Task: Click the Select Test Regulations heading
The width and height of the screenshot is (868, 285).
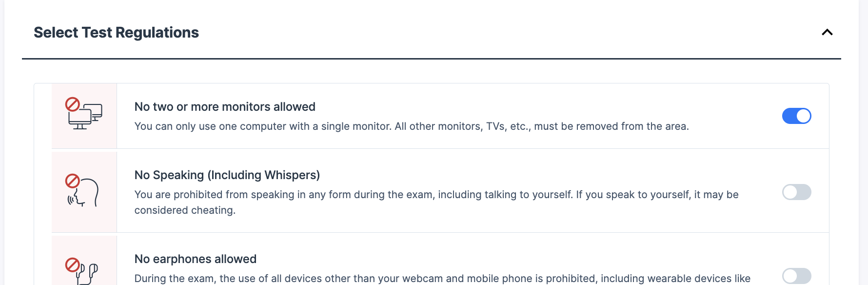Action: click(x=116, y=32)
